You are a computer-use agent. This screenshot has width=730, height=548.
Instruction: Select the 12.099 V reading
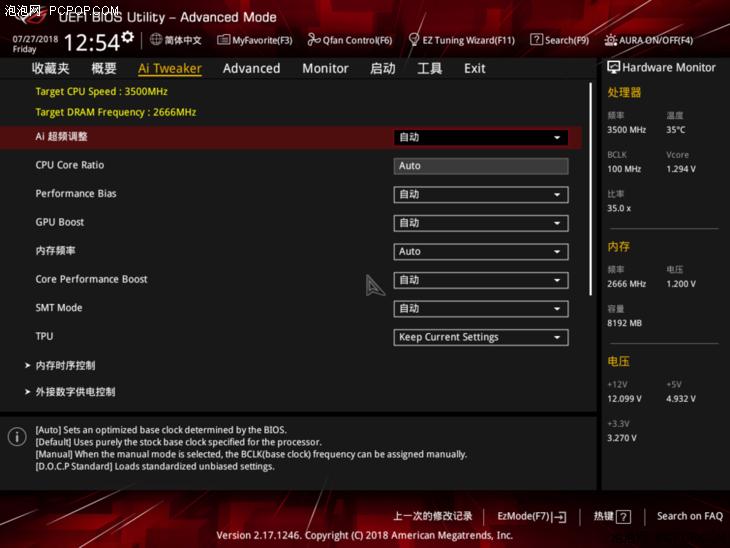click(x=624, y=399)
